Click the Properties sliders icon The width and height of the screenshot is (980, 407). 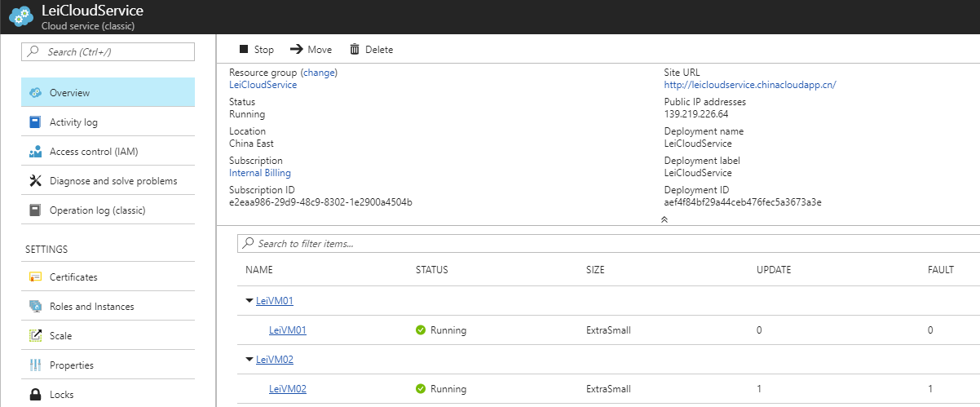pyautogui.click(x=35, y=365)
